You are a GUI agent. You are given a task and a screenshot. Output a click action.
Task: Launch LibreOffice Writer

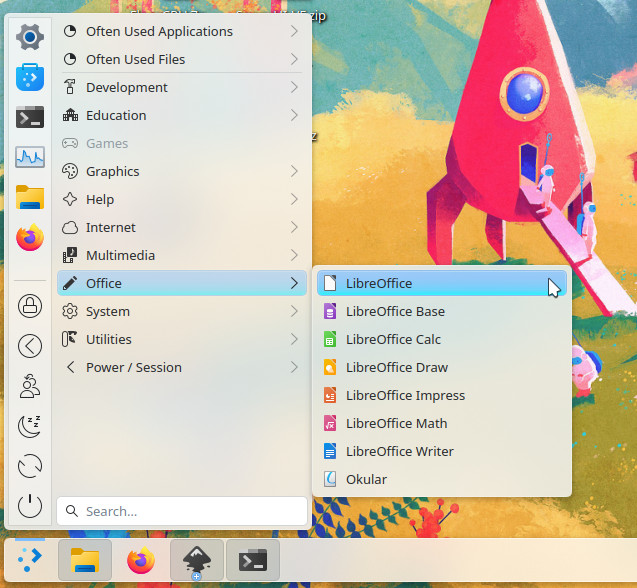[399, 451]
